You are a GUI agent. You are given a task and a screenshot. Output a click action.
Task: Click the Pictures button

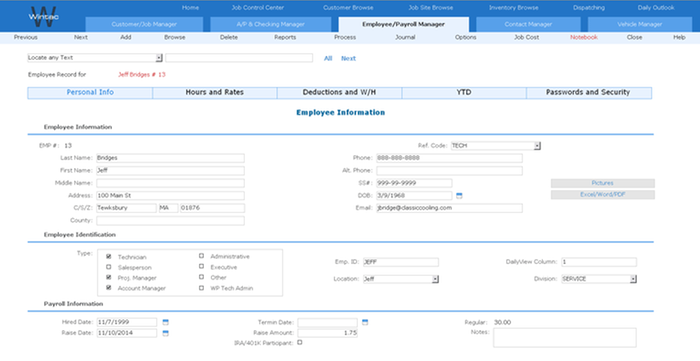[603, 183]
